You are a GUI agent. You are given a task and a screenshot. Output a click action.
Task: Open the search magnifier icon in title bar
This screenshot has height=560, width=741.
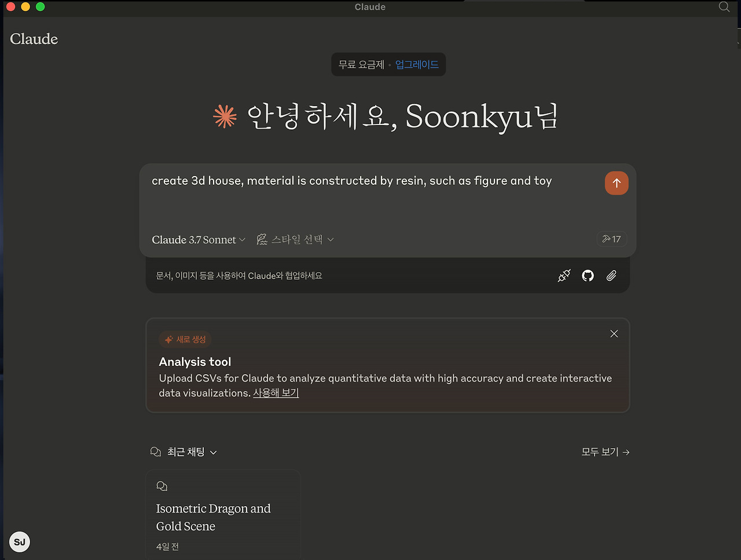click(x=724, y=7)
